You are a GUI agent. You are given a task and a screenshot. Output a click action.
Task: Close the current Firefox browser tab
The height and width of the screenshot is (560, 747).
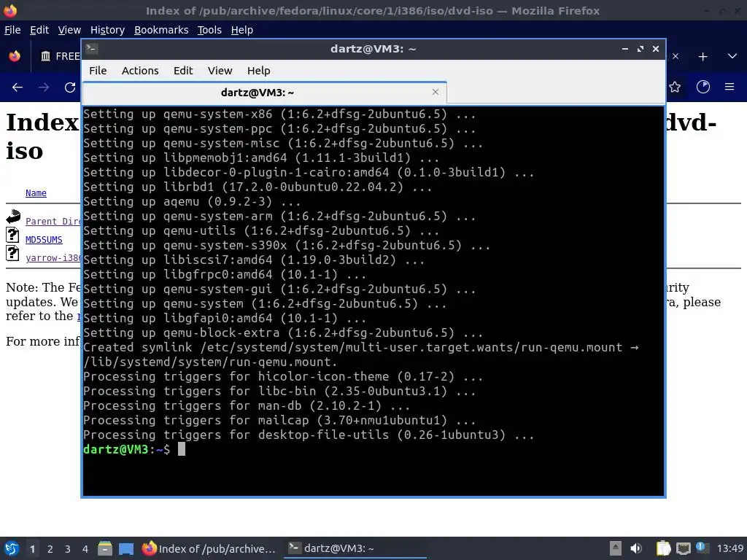(x=675, y=56)
